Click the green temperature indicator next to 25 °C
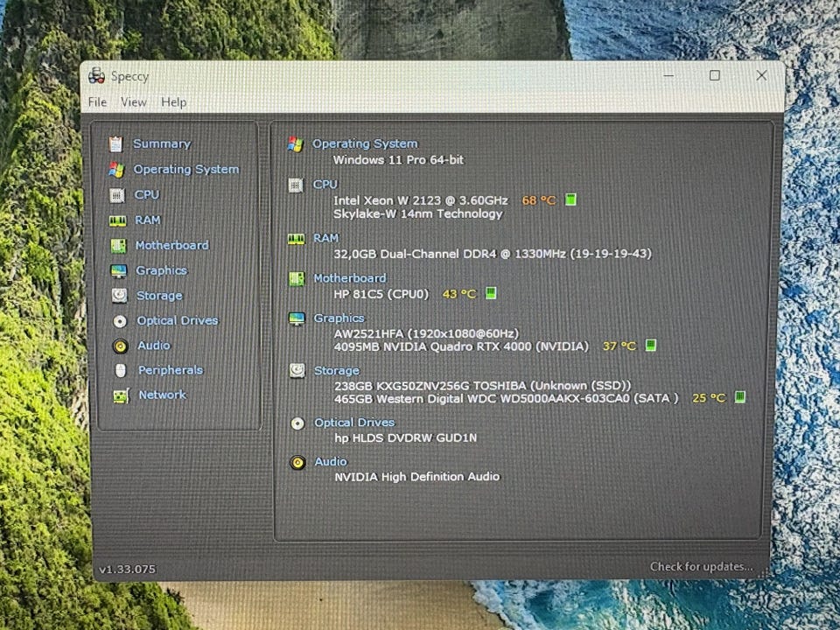 coord(740,397)
